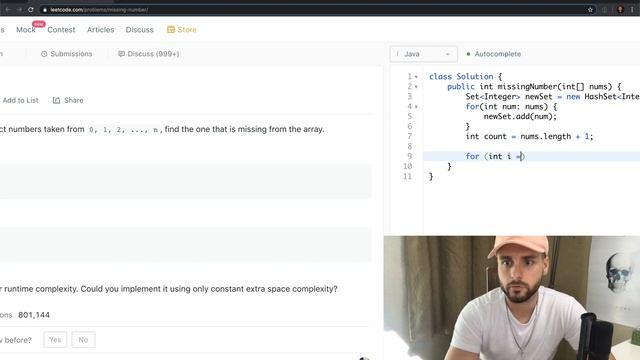This screenshot has width=640, height=360.
Task: Click the address bar URL
Action: tap(99, 9)
